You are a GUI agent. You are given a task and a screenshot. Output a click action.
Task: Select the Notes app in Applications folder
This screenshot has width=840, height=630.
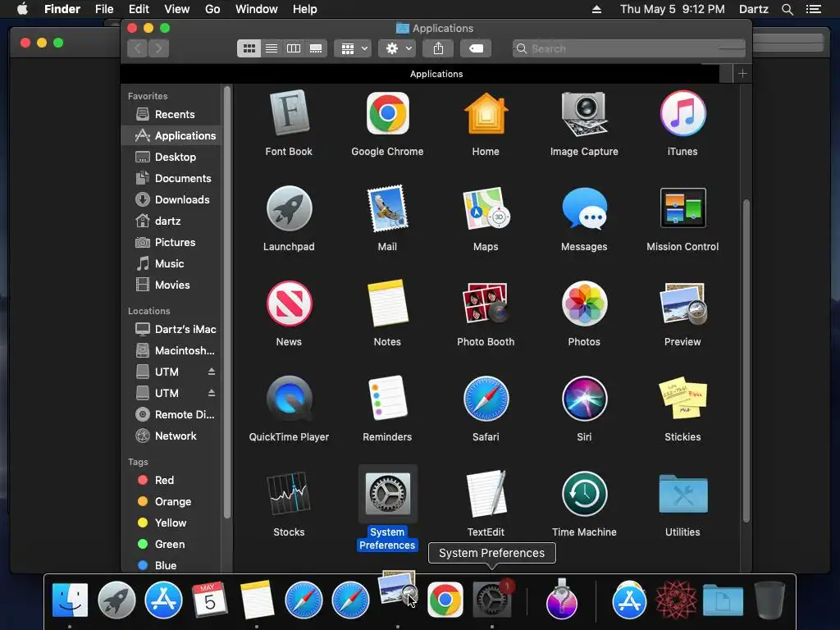point(387,304)
